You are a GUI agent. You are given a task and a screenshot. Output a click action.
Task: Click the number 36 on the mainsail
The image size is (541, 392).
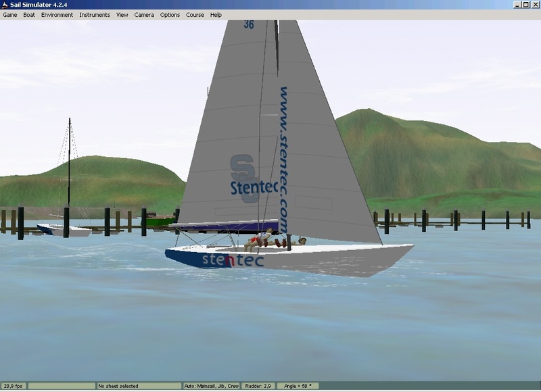(249, 25)
